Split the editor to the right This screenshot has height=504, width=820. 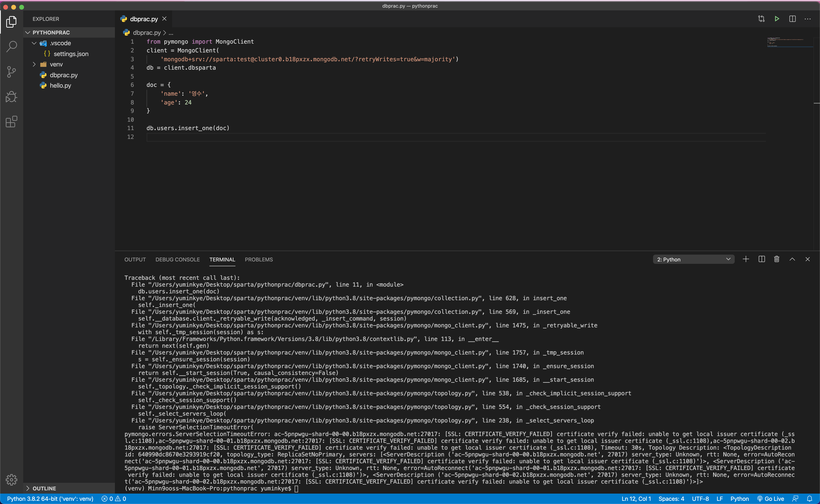(x=793, y=19)
